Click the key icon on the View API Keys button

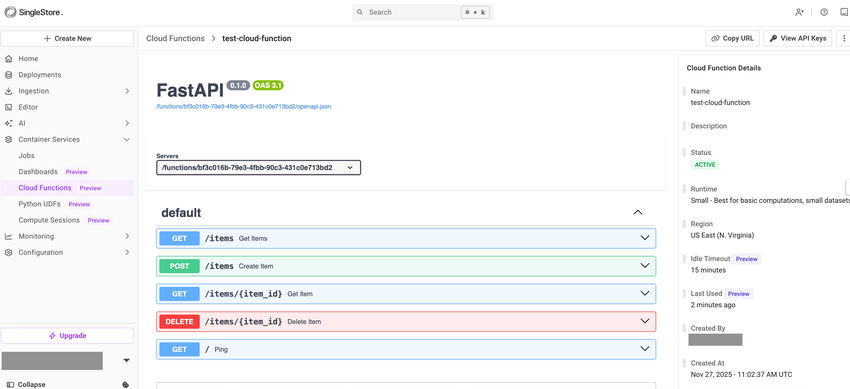tap(773, 38)
